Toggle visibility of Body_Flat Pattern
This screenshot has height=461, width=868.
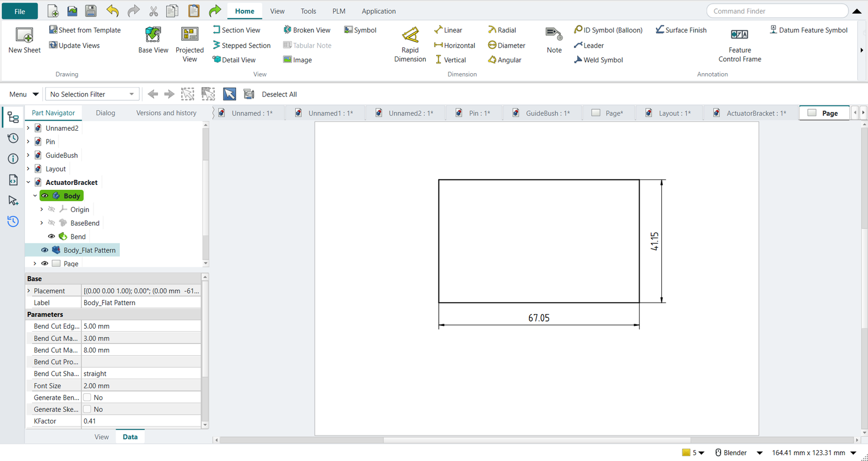pyautogui.click(x=45, y=250)
